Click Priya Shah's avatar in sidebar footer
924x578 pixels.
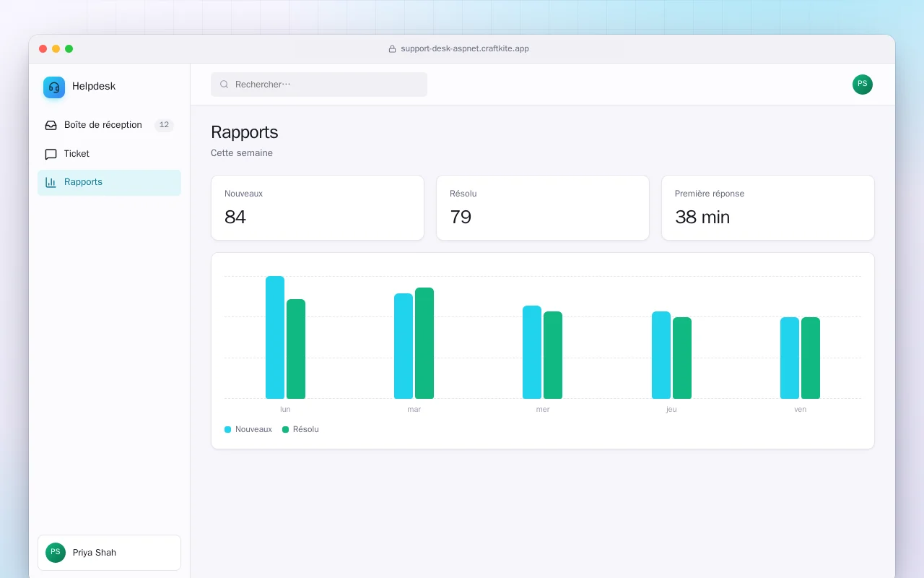pyautogui.click(x=56, y=553)
